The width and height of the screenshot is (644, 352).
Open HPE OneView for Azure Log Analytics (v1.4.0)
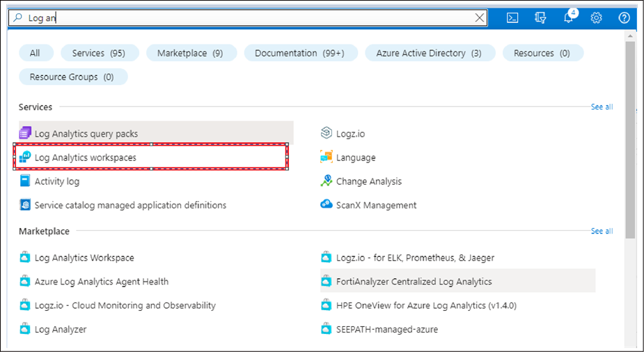point(426,305)
